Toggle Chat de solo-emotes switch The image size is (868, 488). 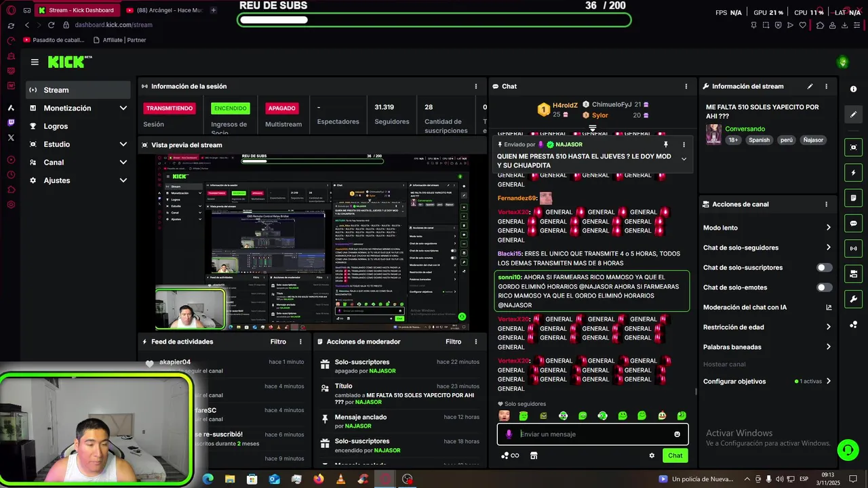click(824, 287)
